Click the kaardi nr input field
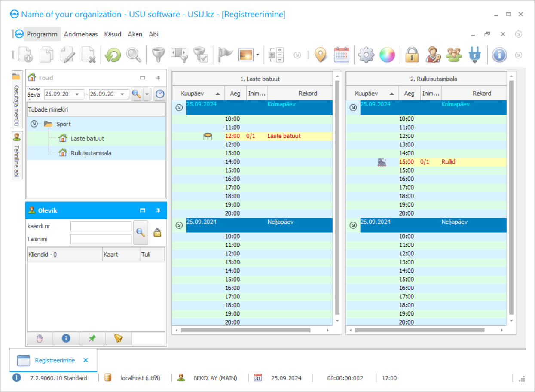The image size is (535, 392). pyautogui.click(x=101, y=226)
